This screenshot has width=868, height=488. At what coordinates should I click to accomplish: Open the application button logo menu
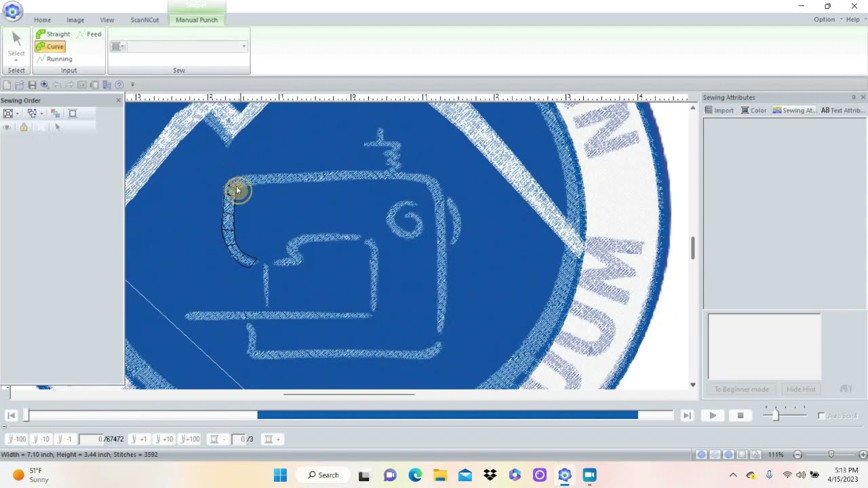pos(12,10)
